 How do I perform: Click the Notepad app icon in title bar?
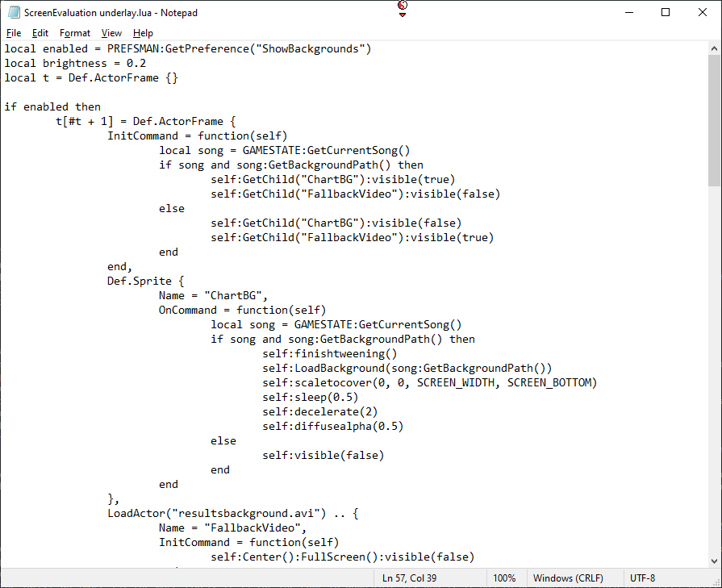pyautogui.click(x=14, y=12)
